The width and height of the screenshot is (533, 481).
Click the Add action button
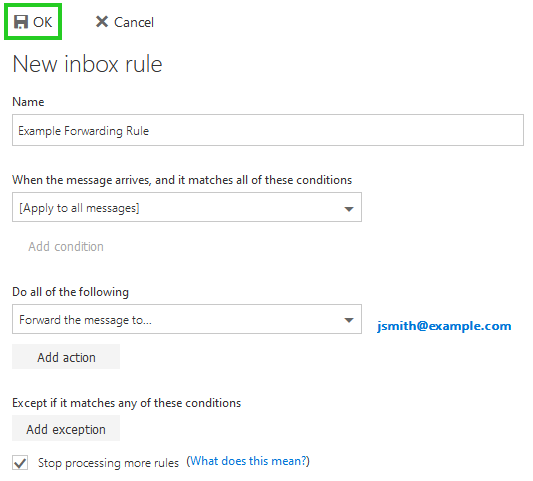pyautogui.click(x=66, y=357)
